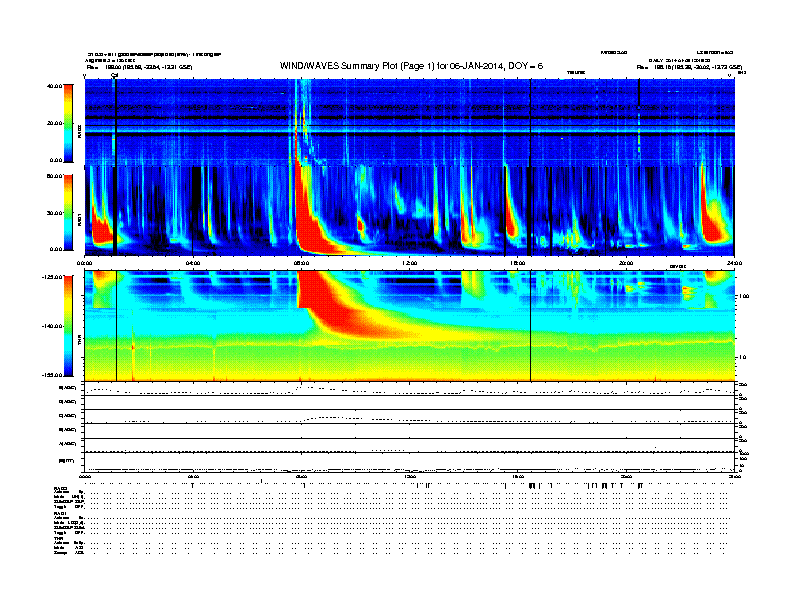Image resolution: width=792 pixels, height=612 pixels.
Task: Click the 10 label on TNR right axis
Action: pyautogui.click(x=743, y=357)
